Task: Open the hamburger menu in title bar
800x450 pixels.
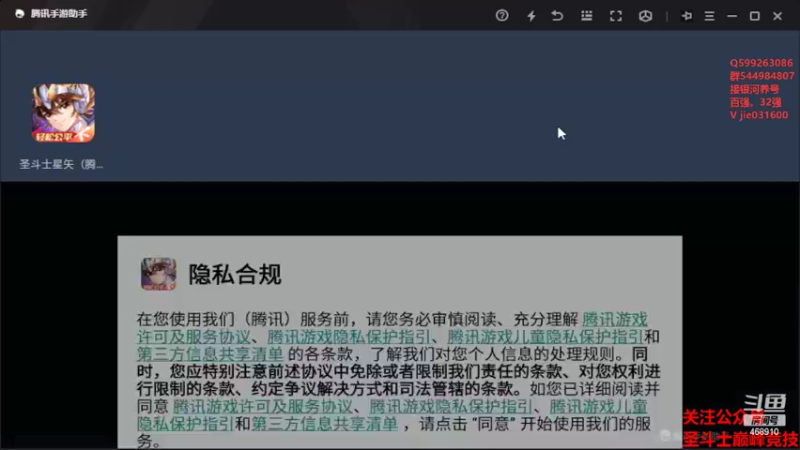Action: click(709, 16)
